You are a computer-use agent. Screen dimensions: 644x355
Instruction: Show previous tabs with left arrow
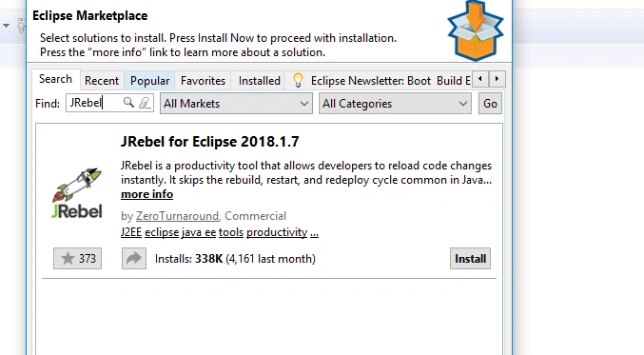point(480,78)
